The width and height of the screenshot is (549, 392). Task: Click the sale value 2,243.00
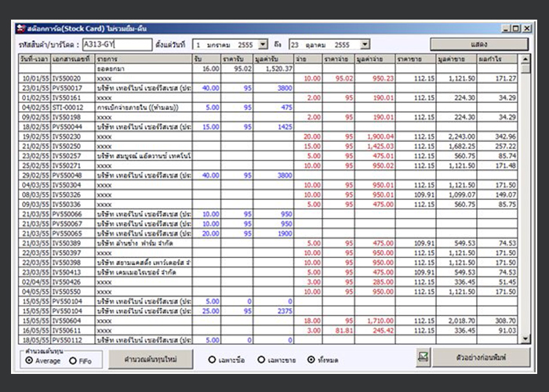[461, 136]
